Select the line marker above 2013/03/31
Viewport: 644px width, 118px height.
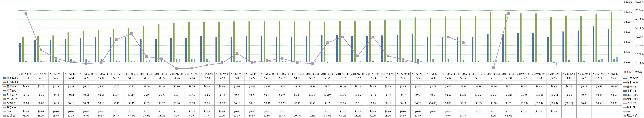pos(131,33)
